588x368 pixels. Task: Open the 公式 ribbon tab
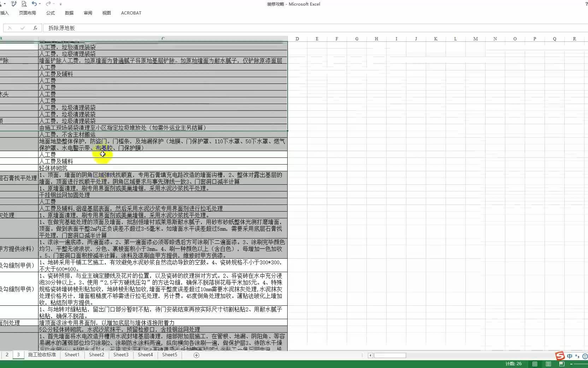[x=50, y=13]
